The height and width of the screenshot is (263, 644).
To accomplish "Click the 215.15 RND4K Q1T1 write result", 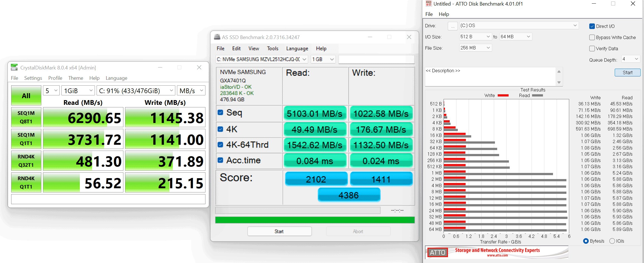I will [x=165, y=182].
